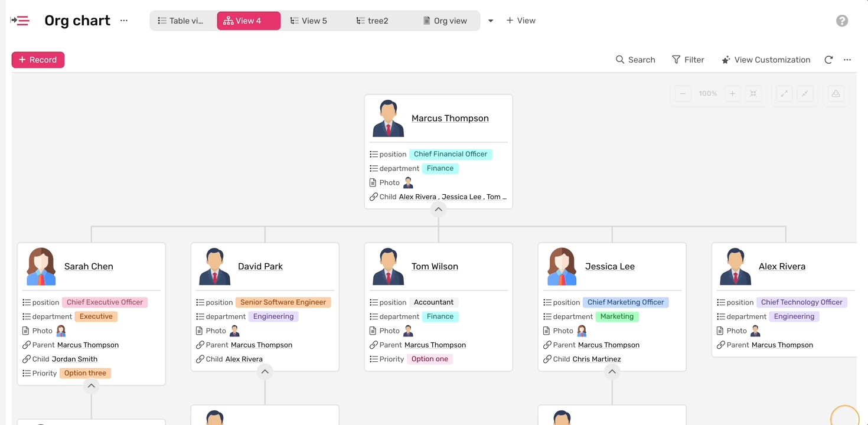Click David Park's avatar picture
The width and height of the screenshot is (868, 425).
214,266
